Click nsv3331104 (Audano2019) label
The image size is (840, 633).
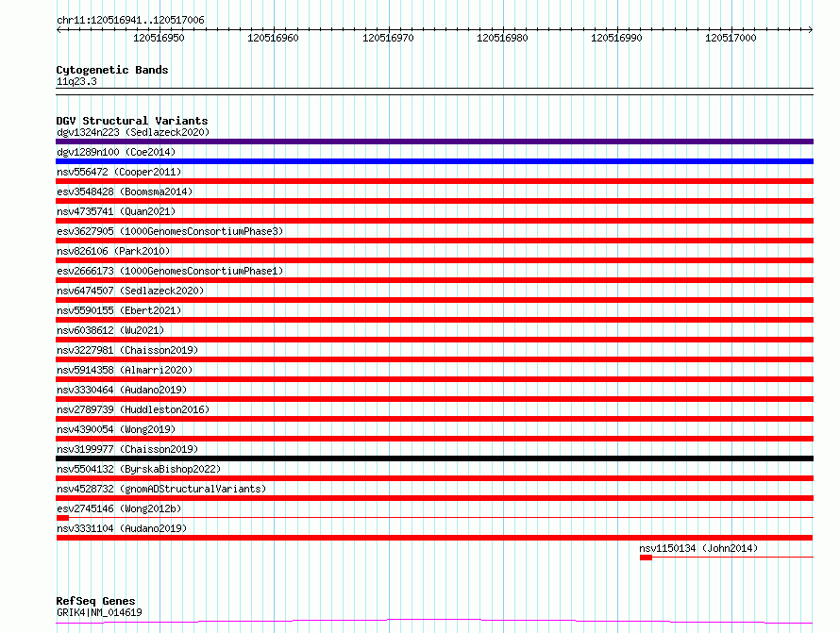[122, 528]
